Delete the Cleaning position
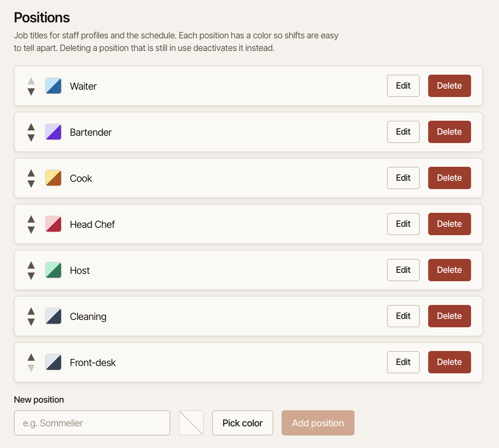499x448 pixels. click(449, 316)
